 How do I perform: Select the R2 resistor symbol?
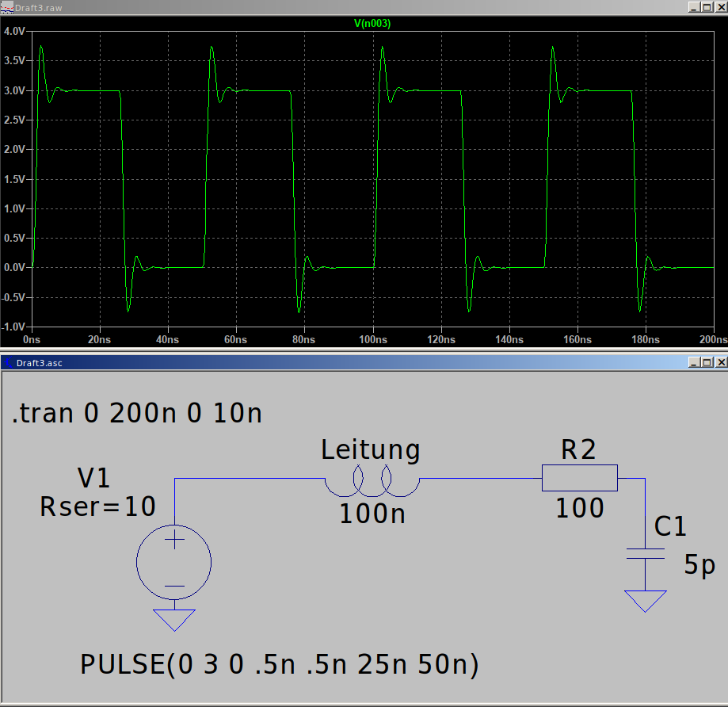[579, 479]
